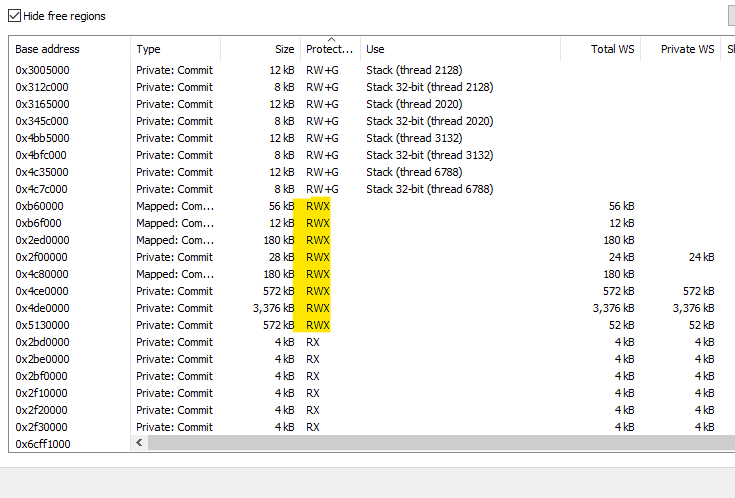Click the Protect... column header
The image size is (735, 498).
330,49
